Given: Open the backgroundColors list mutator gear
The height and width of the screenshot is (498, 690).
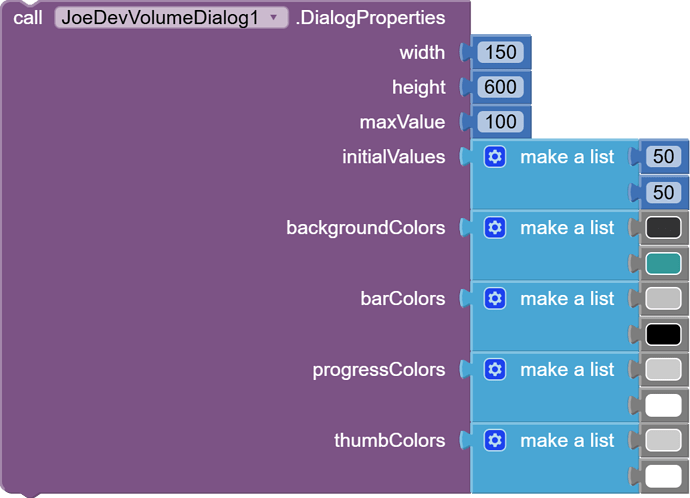Looking at the screenshot, I should point(494,228).
